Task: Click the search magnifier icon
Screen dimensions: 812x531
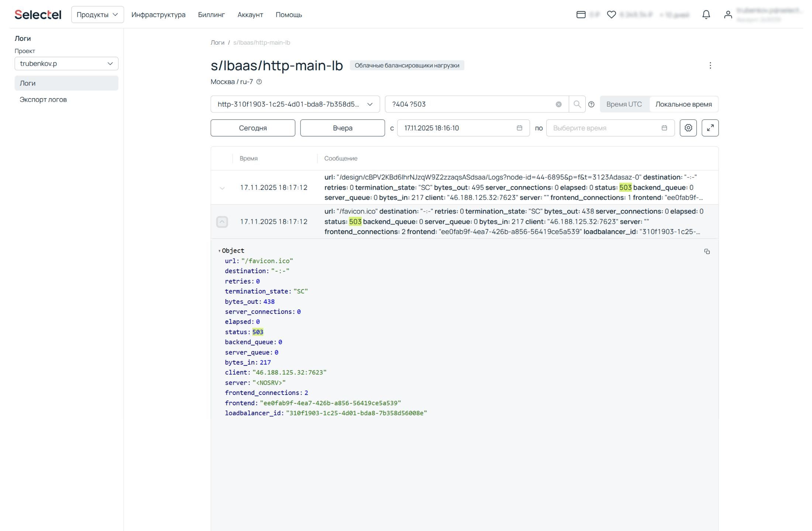Action: click(x=577, y=104)
